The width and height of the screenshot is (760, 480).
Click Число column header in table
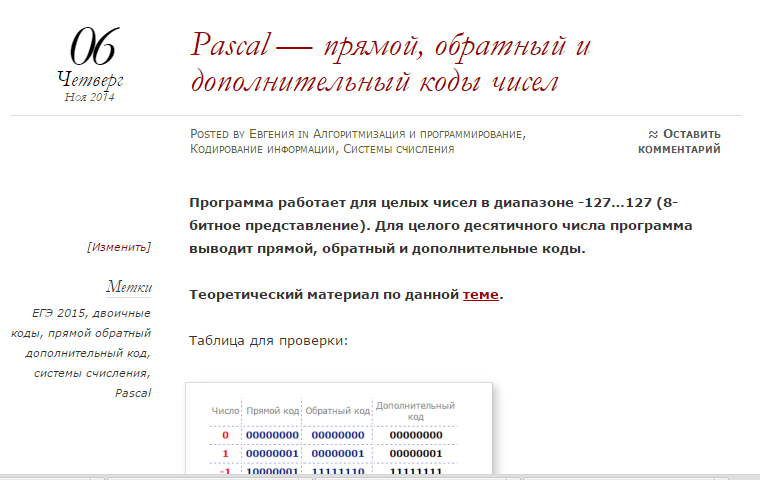[x=225, y=410]
